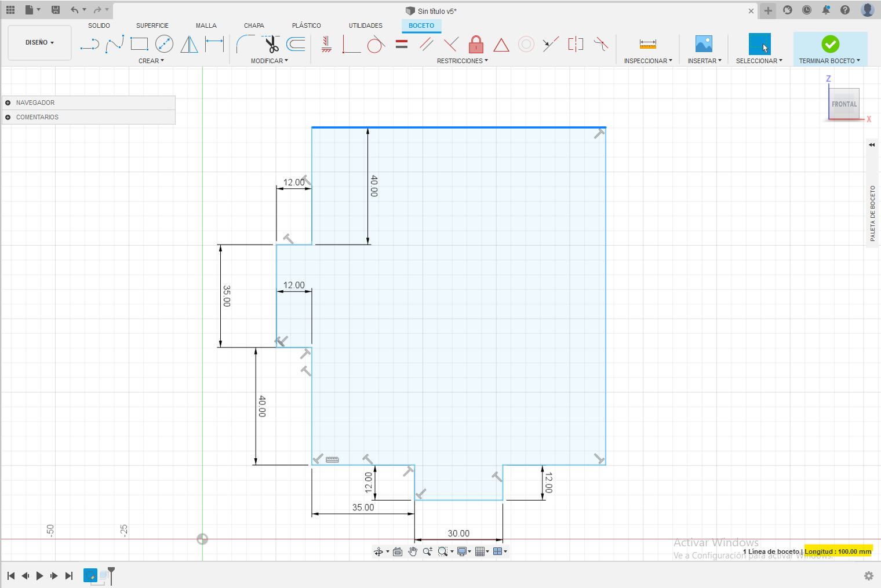
Task: Select the Sketch Dimension tool
Action: click(x=214, y=44)
